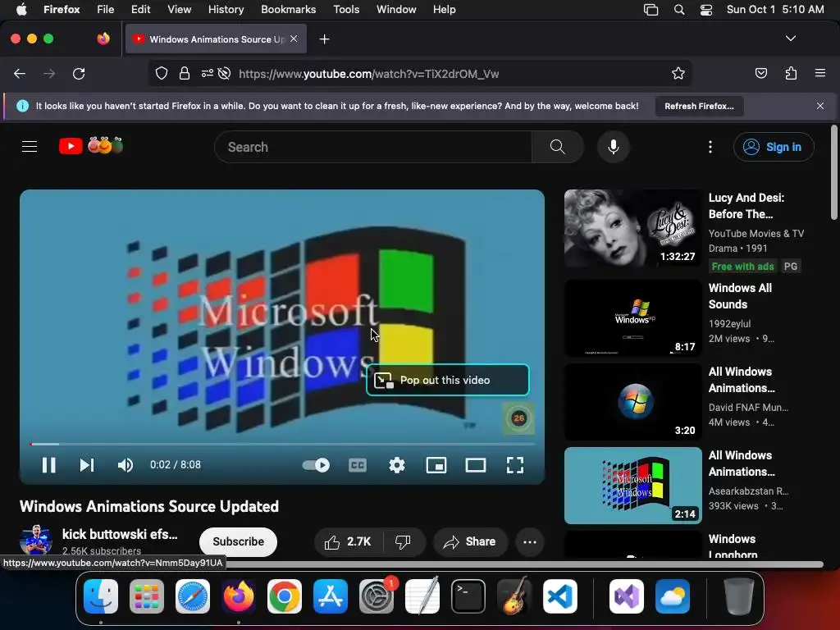View site security lock info

coord(185,73)
